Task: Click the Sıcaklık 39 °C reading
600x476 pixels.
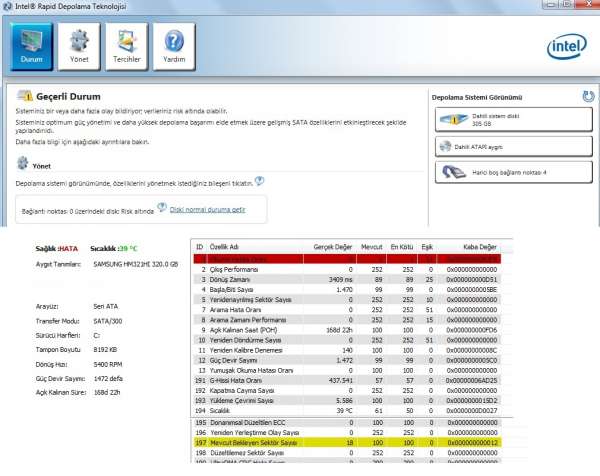Action: click(114, 249)
